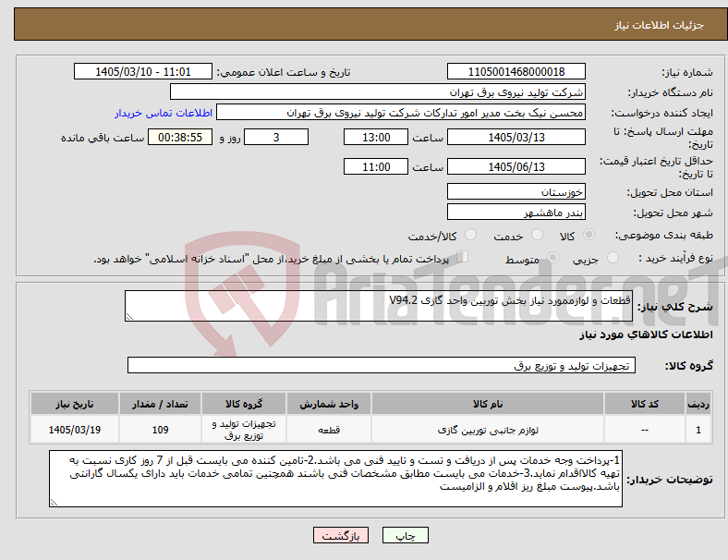The image size is (728, 560).
Task: Click the چاپ print button
Action: click(405, 535)
